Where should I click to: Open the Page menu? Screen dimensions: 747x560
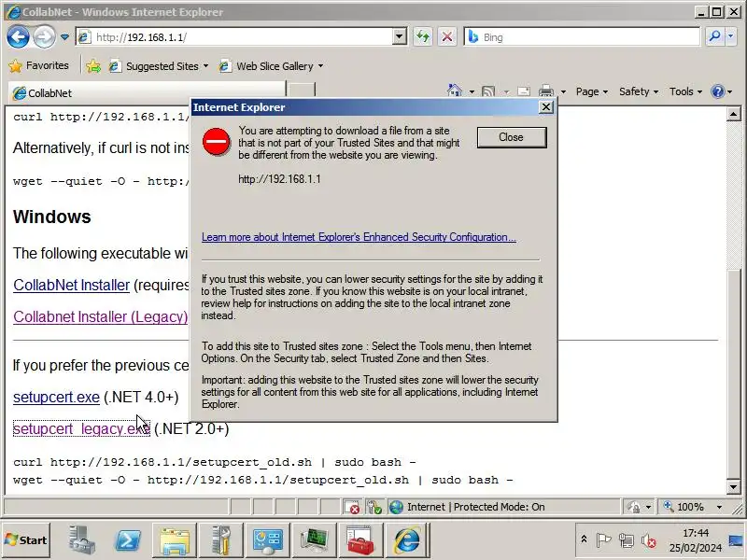[x=592, y=91]
